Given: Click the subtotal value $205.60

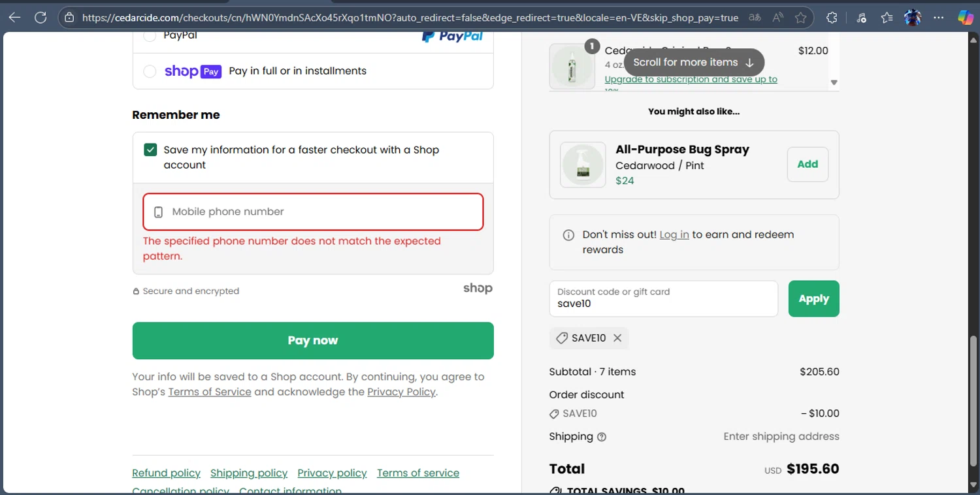Looking at the screenshot, I should pyautogui.click(x=819, y=372).
